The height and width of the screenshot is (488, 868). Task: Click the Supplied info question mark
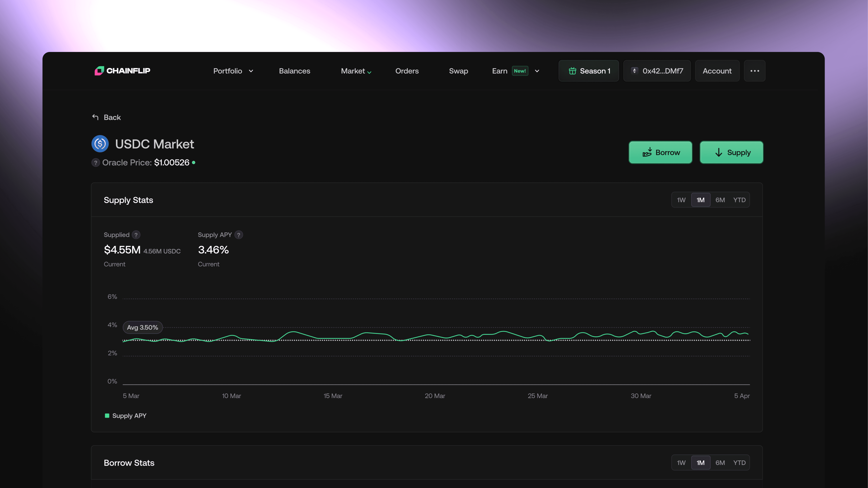point(136,235)
